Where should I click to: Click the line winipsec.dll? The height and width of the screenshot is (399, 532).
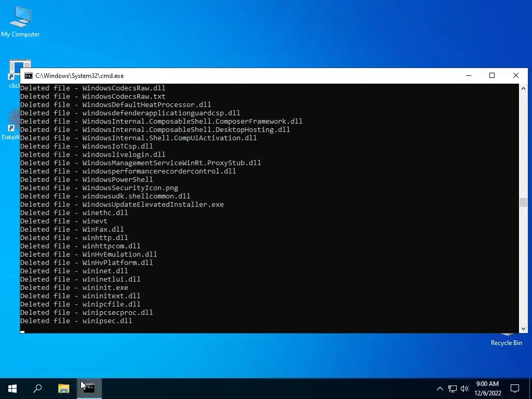[x=76, y=321]
